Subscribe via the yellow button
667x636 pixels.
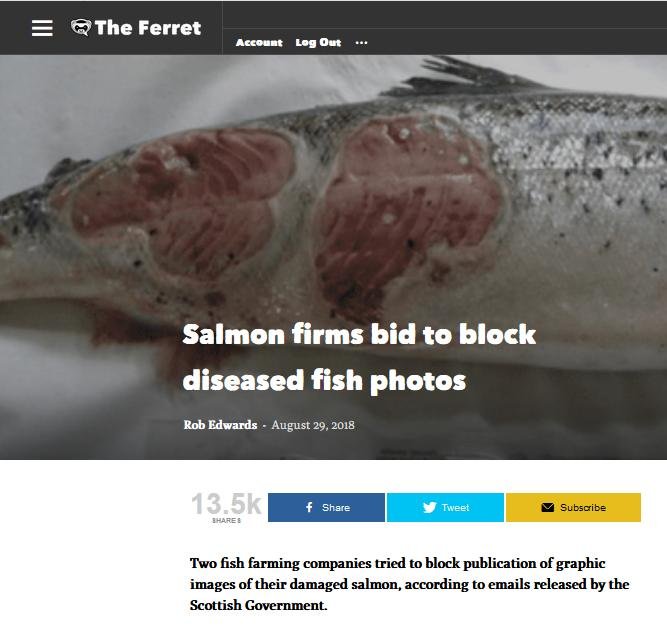[x=573, y=507]
